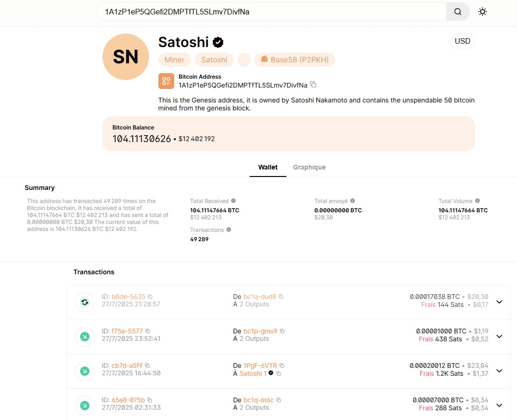The width and height of the screenshot is (517, 420).
Task: Show info for Total envoyé
Action: (353, 201)
